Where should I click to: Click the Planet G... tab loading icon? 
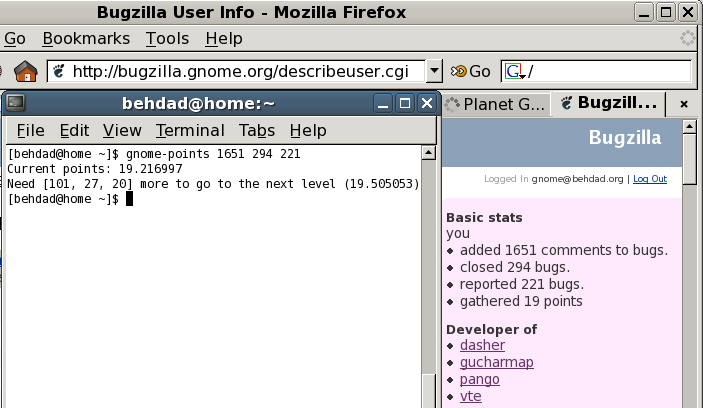click(452, 104)
